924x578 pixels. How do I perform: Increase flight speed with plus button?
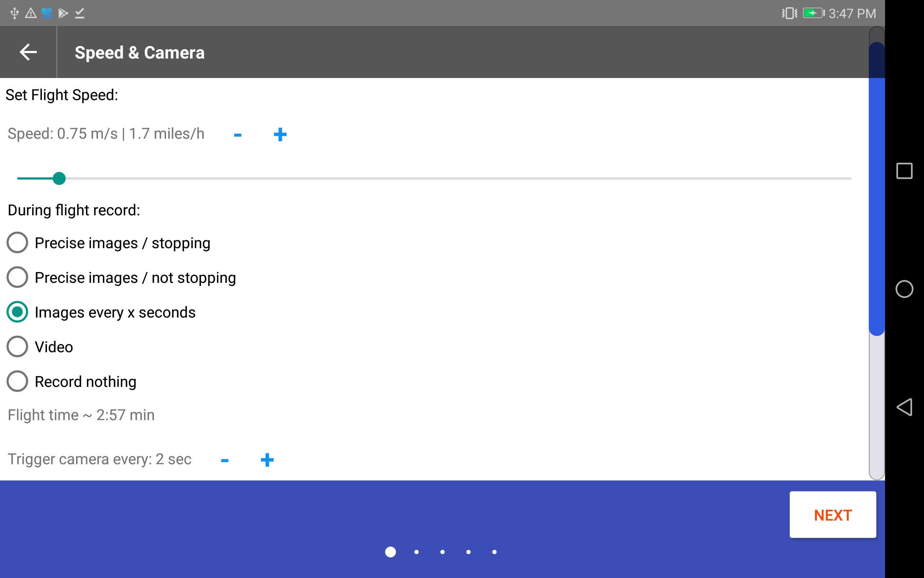tap(280, 134)
